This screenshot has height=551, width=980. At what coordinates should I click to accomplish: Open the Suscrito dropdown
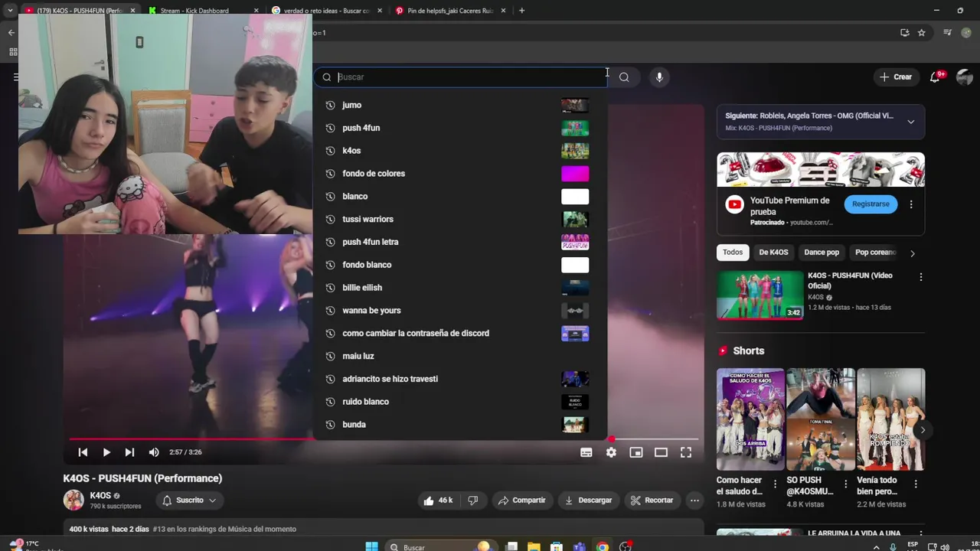[x=190, y=500]
